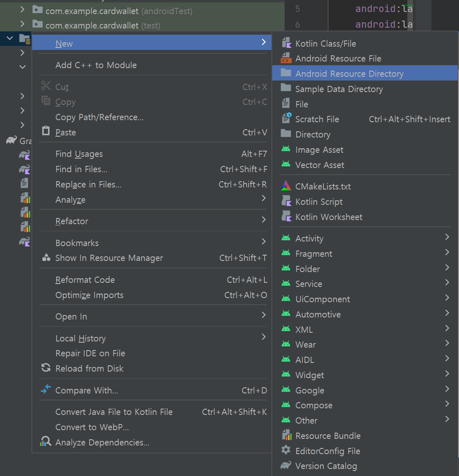Click line number 6 in editor gutter
This screenshot has height=476, width=459.
(x=297, y=24)
